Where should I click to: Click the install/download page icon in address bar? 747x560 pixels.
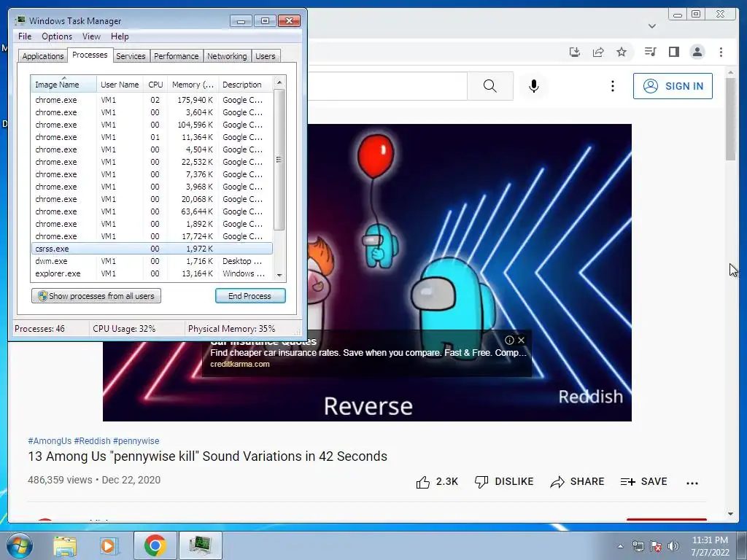[x=575, y=52]
